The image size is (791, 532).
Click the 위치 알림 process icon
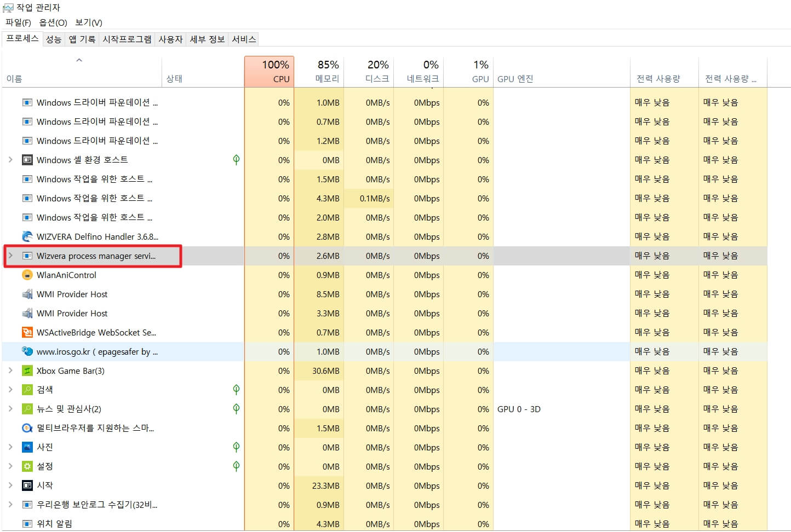point(27,524)
